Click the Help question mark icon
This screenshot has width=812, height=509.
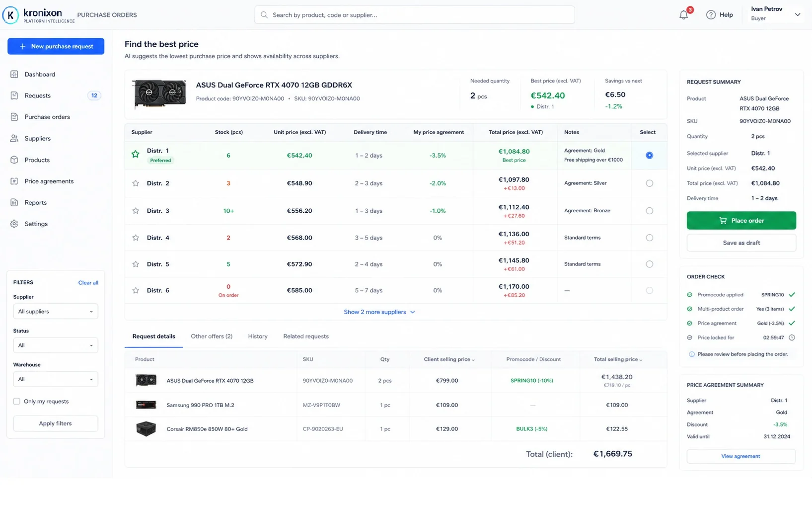pos(711,15)
